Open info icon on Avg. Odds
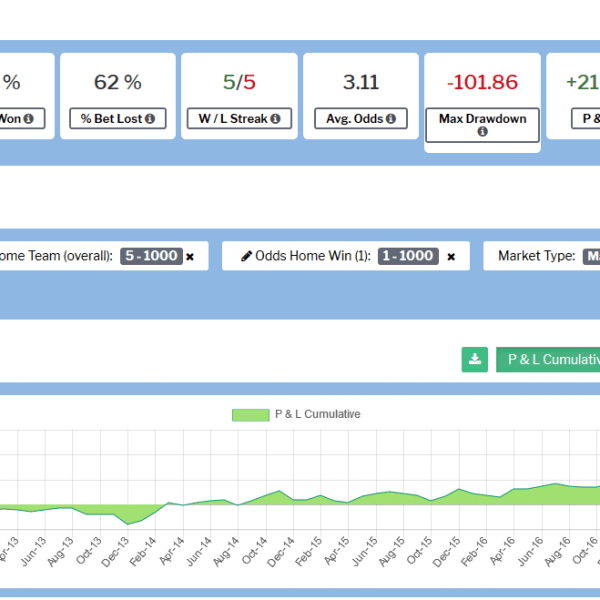The width and height of the screenshot is (600, 600). [x=391, y=119]
